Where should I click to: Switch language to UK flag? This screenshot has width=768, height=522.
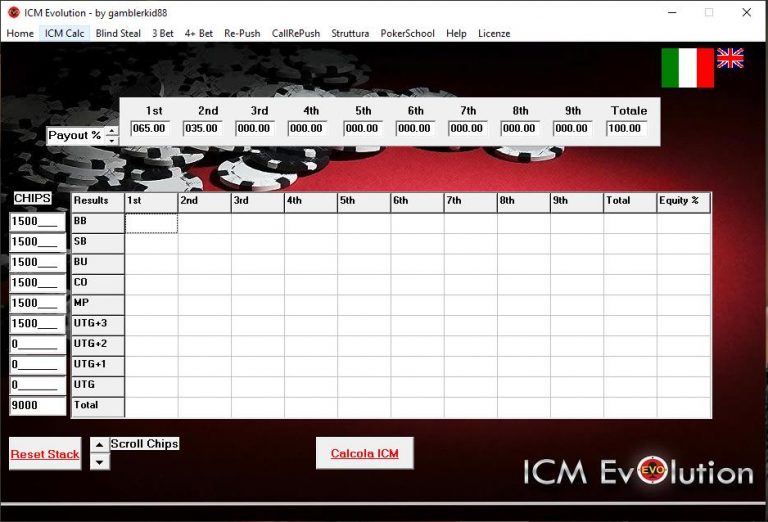pyautogui.click(x=730, y=58)
